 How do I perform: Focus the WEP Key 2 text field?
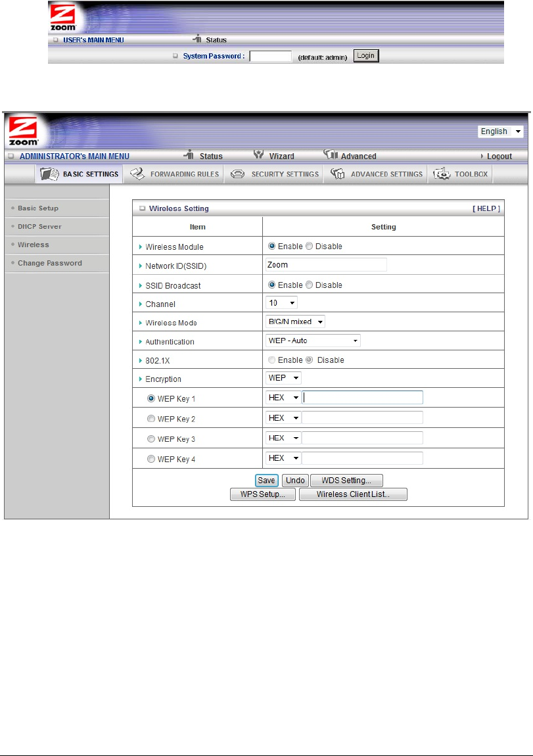[x=362, y=418]
